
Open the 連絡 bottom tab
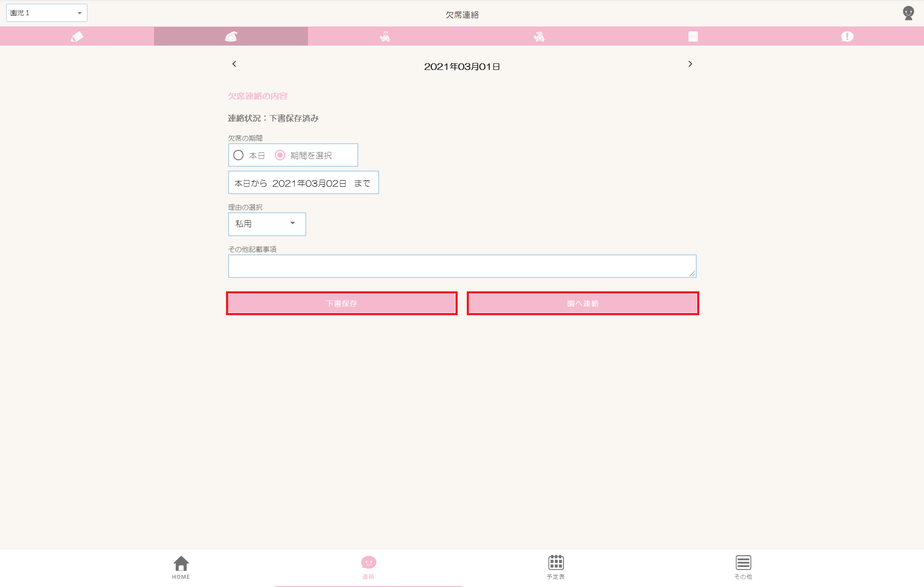pyautogui.click(x=368, y=567)
